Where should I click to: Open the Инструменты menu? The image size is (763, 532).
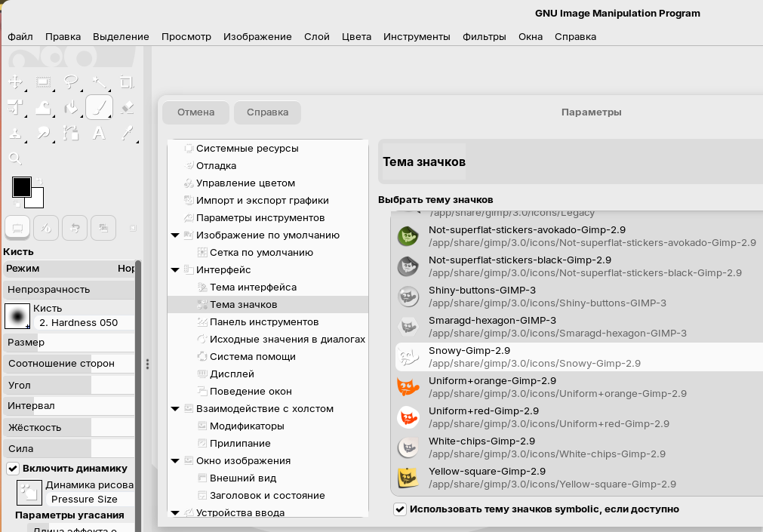tap(417, 36)
